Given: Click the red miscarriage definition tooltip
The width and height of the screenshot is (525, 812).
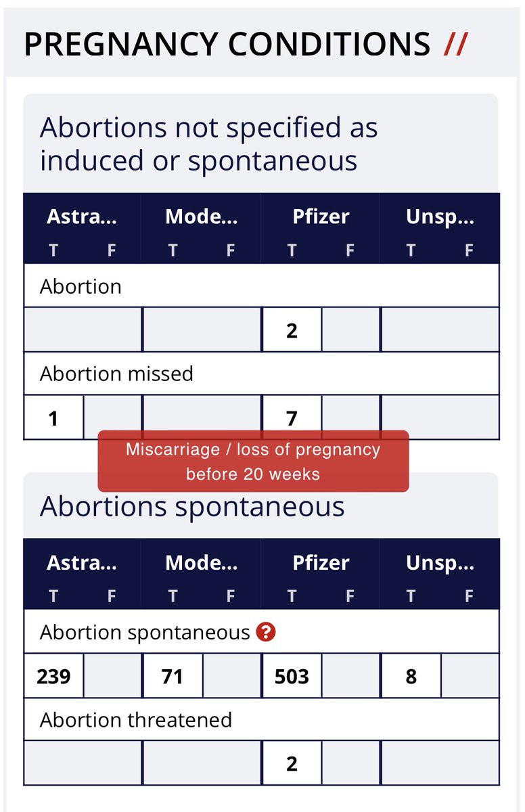Looking at the screenshot, I should (x=253, y=461).
